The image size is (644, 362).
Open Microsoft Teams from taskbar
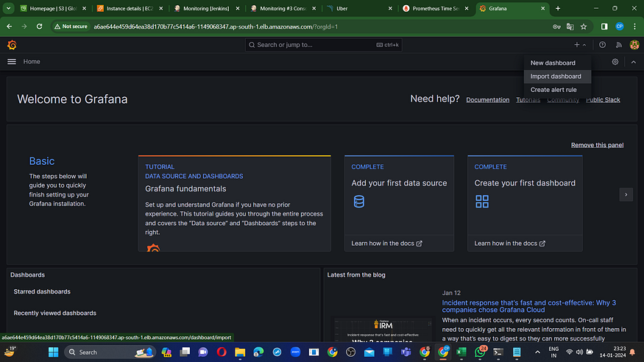pyautogui.click(x=406, y=352)
